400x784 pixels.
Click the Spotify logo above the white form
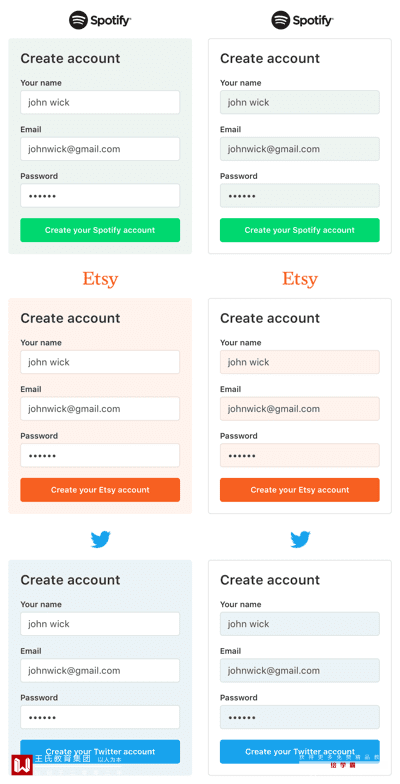click(302, 20)
